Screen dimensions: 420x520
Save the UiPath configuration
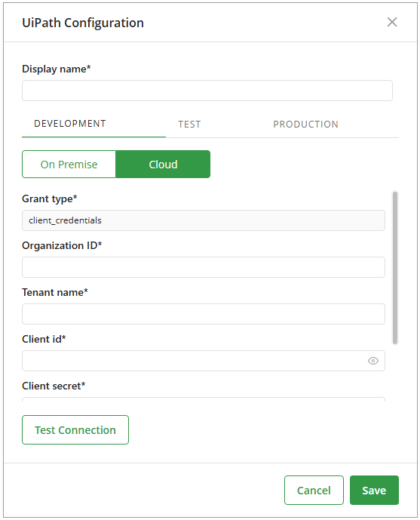coord(374,490)
